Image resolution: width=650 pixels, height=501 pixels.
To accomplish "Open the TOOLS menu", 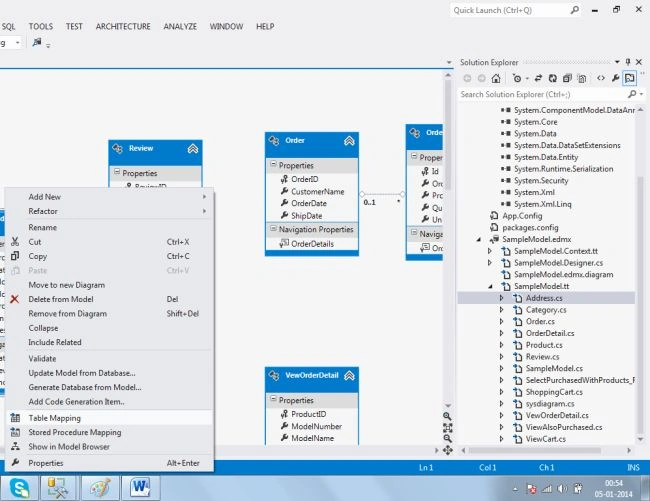I will click(x=41, y=27).
